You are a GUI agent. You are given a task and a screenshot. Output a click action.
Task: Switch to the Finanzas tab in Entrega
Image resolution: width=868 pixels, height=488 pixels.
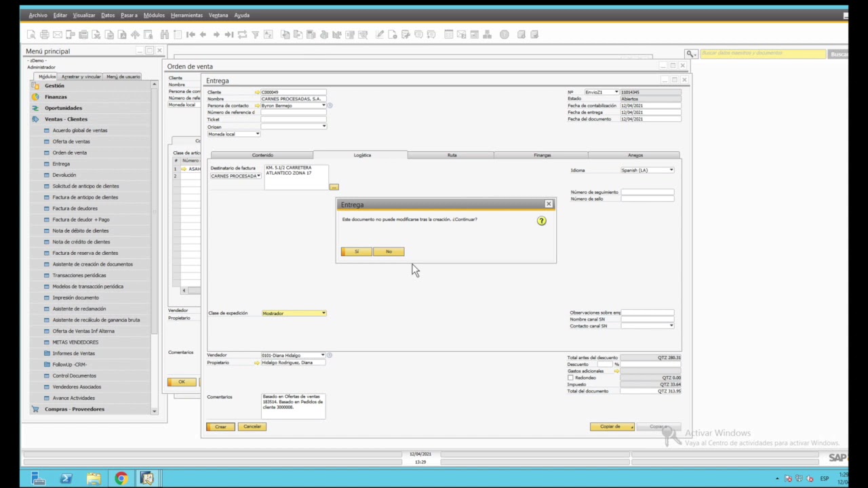click(x=542, y=155)
